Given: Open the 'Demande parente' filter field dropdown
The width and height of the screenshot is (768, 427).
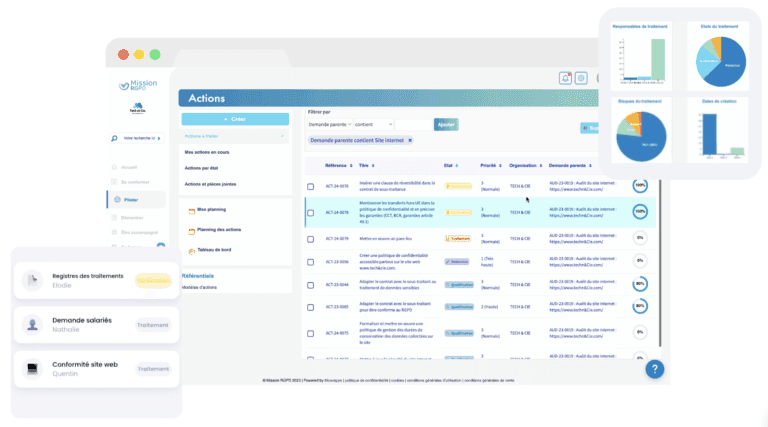Looking at the screenshot, I should (x=330, y=124).
